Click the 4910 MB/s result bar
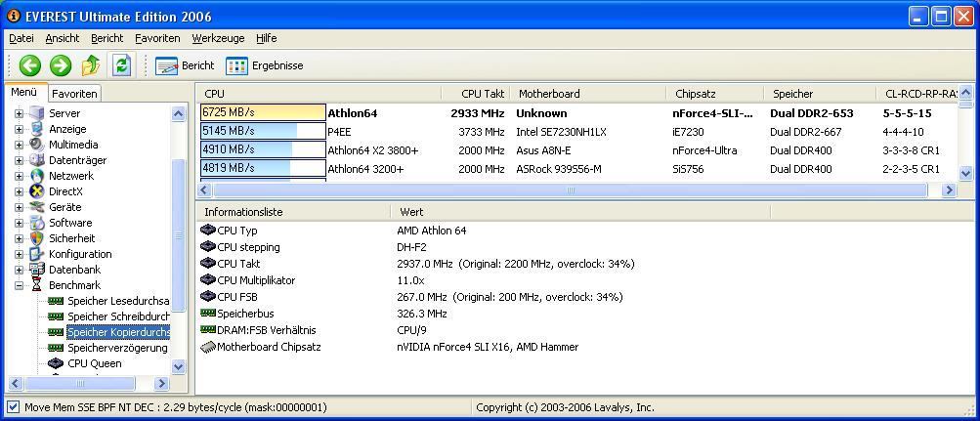This screenshot has height=421, width=980. [x=263, y=149]
